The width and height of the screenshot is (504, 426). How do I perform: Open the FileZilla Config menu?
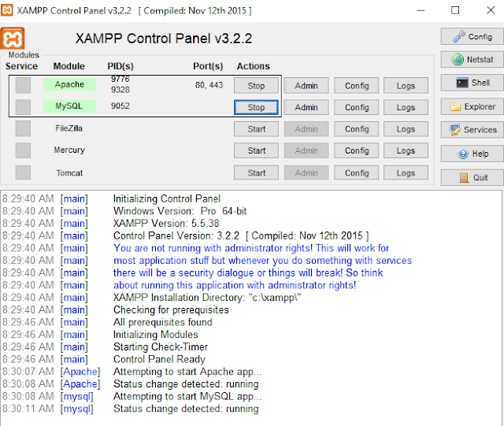tap(357, 129)
